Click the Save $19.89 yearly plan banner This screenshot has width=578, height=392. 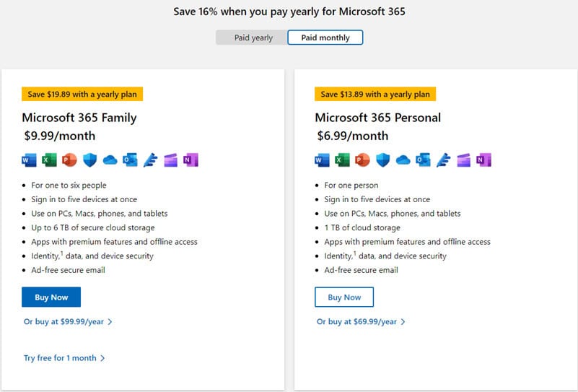click(82, 94)
